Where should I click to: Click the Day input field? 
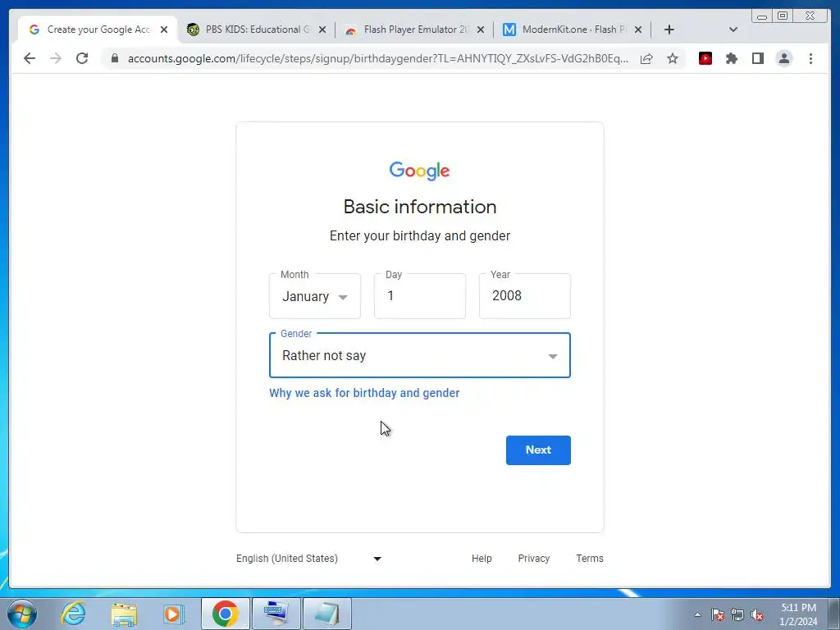coord(420,296)
